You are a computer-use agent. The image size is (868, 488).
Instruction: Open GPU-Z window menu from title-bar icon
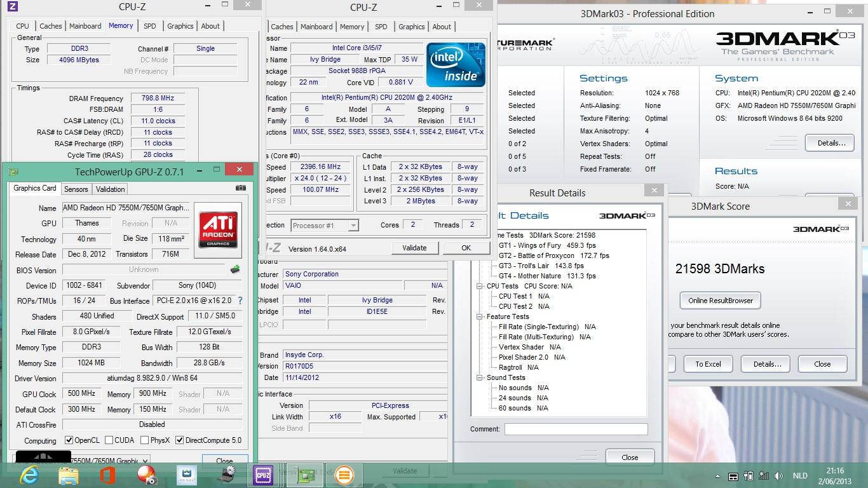coord(14,172)
